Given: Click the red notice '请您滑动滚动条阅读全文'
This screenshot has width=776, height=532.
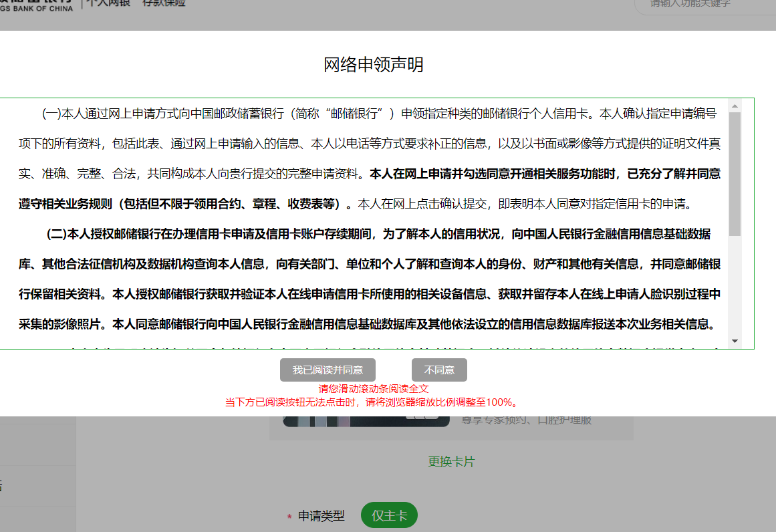Looking at the screenshot, I should pos(374,389).
